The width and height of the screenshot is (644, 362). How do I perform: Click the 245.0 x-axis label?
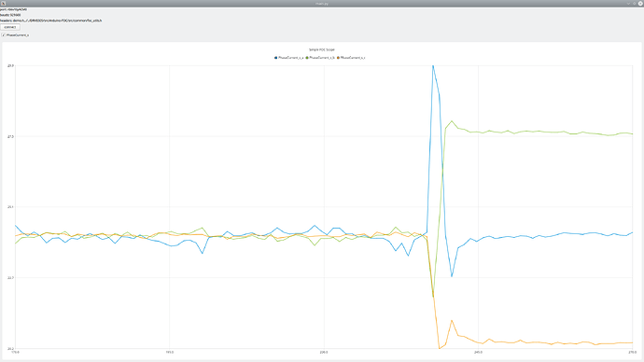478,352
